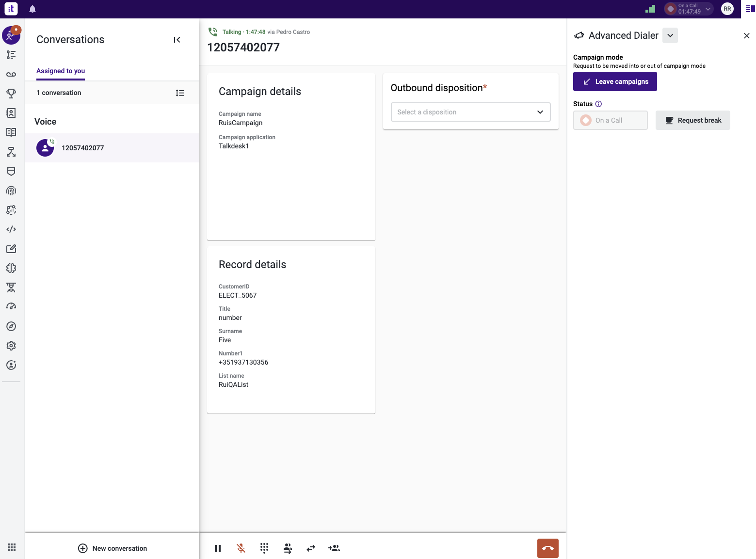Toggle Request break status

[692, 120]
